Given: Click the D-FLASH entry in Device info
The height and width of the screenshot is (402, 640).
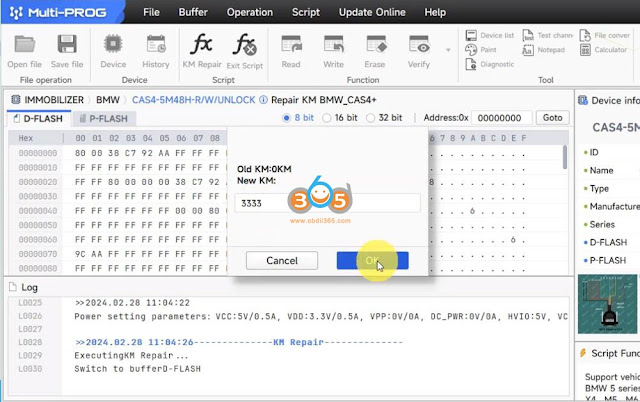Looking at the screenshot, I should pos(608,242).
